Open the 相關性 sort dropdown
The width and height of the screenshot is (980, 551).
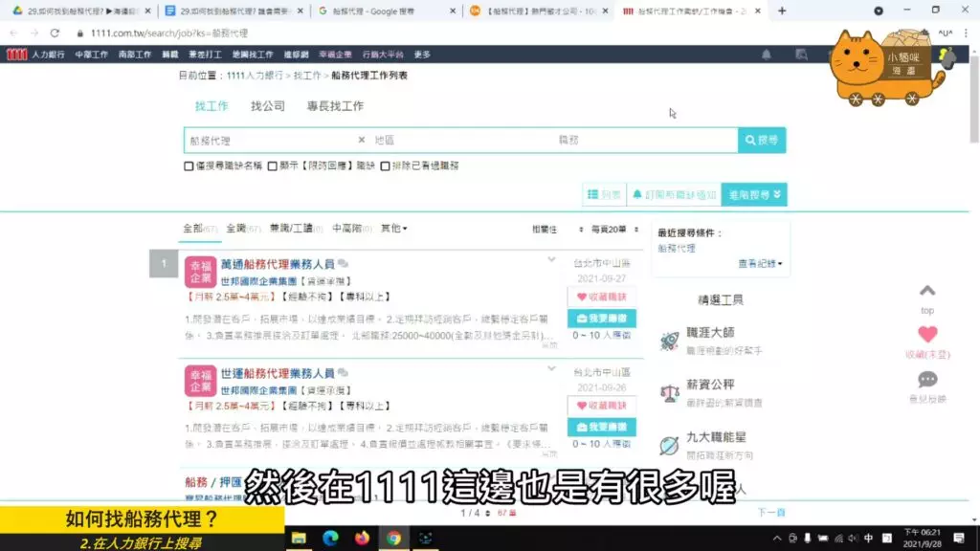pos(558,230)
